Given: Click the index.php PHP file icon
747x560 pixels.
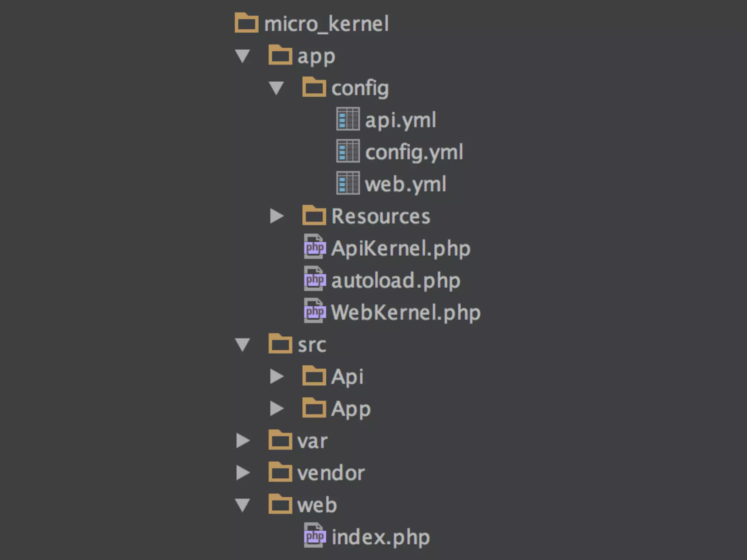Looking at the screenshot, I should pyautogui.click(x=314, y=536).
